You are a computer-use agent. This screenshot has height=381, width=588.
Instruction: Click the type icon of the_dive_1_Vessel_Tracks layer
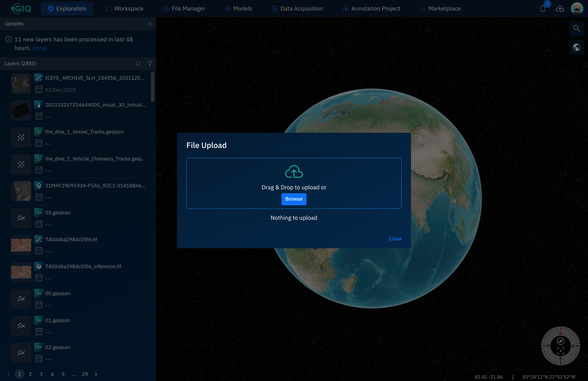click(39, 132)
